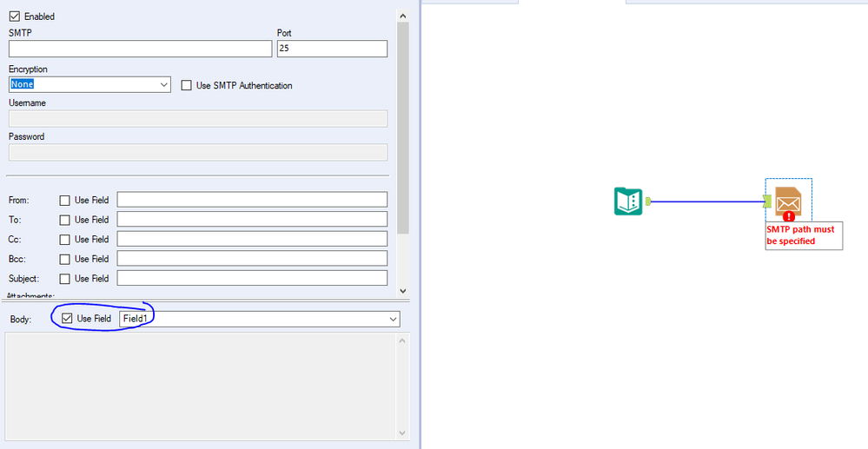Click the Body text area scroll down arrow

pyautogui.click(x=402, y=433)
